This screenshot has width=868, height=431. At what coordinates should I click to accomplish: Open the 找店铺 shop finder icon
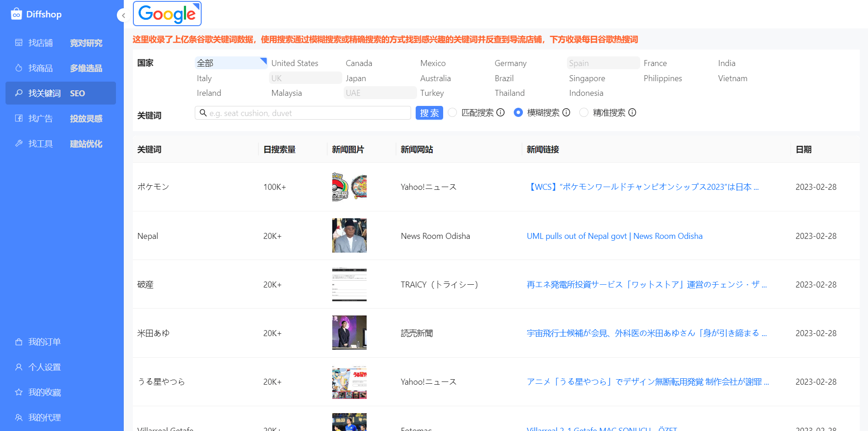19,43
